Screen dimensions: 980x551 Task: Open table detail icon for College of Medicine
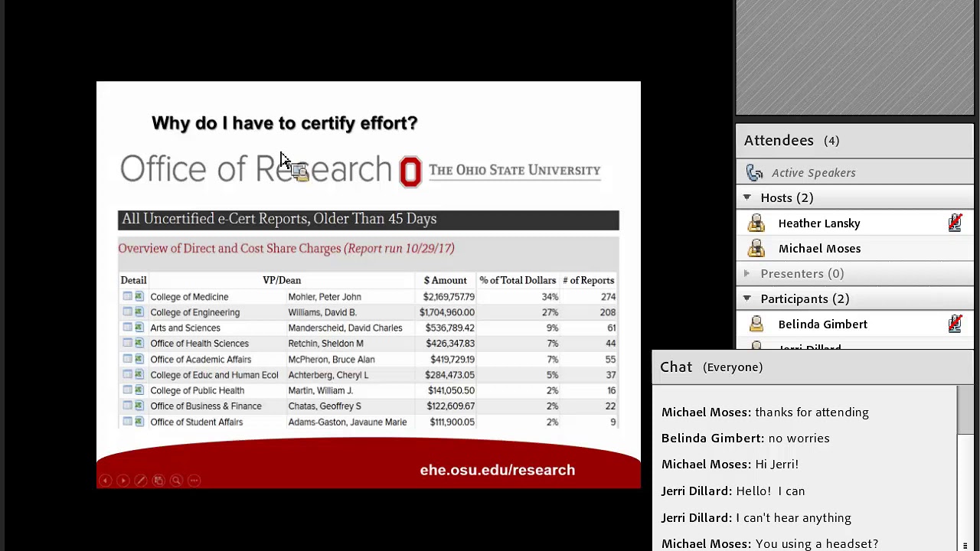[127, 296]
